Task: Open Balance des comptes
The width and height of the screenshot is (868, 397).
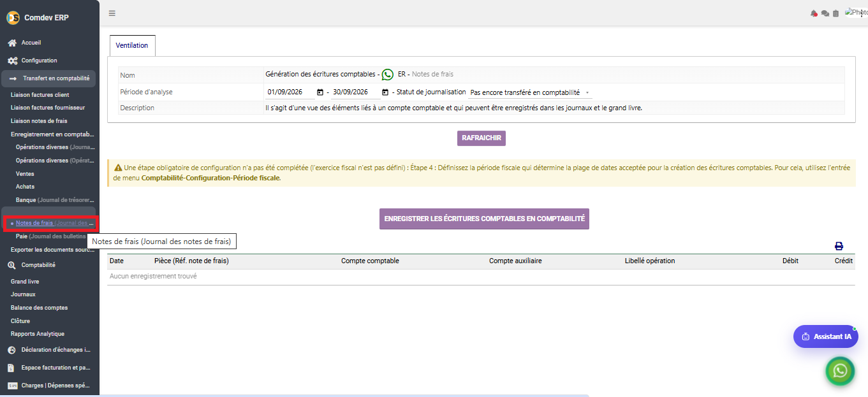Action: (39, 308)
